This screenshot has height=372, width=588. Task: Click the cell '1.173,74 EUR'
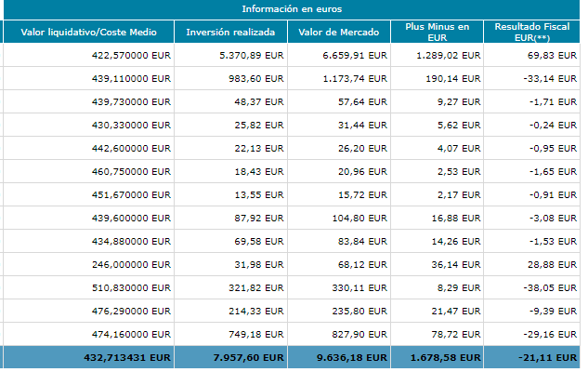[x=339, y=78]
